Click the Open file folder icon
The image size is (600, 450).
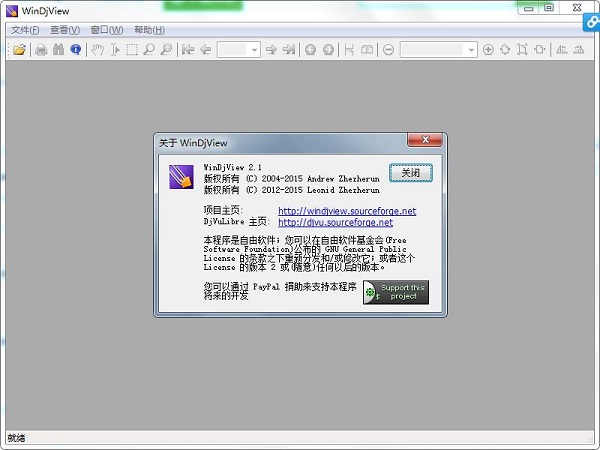[19, 49]
